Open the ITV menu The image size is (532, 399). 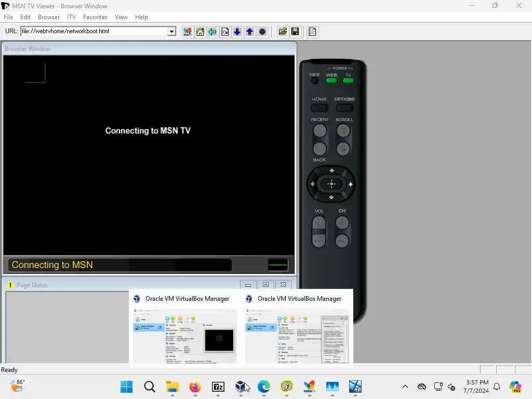71,17
